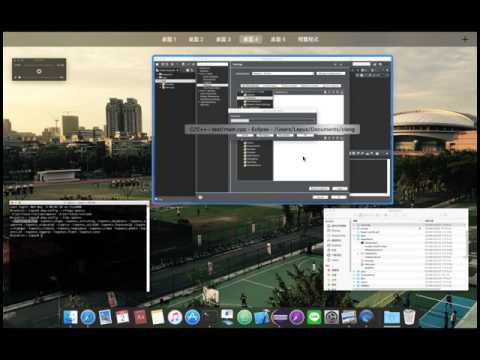
Task: Open Calendar from the Dock
Action: pyautogui.click(x=123, y=317)
